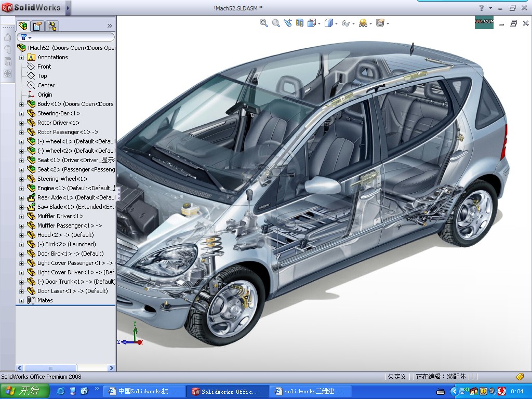The image size is (532, 399).
Task: Launch Internet Explorer from quick launch
Action: [61, 391]
